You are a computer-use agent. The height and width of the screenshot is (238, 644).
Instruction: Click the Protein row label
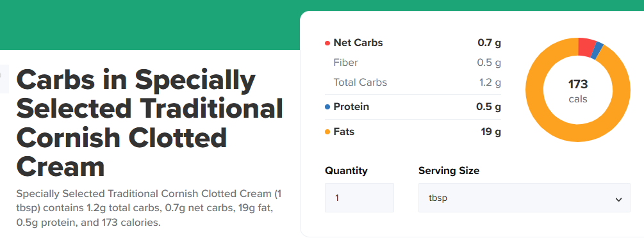[x=351, y=107]
